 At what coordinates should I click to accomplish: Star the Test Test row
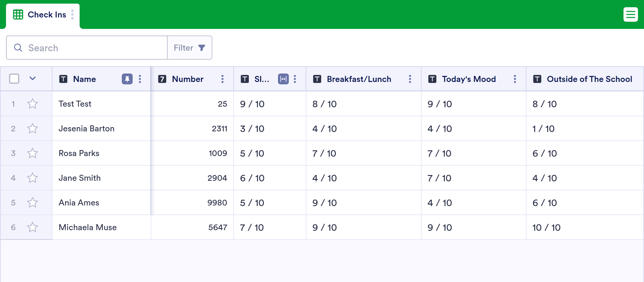click(x=33, y=104)
